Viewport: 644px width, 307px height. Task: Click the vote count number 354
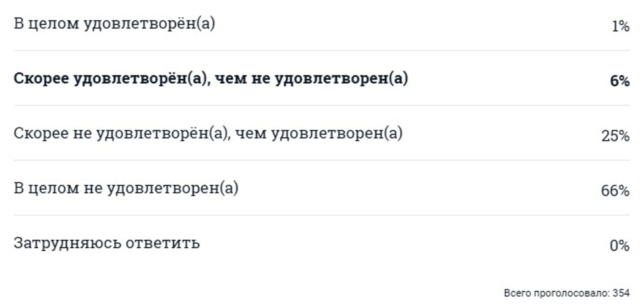pos(621,293)
